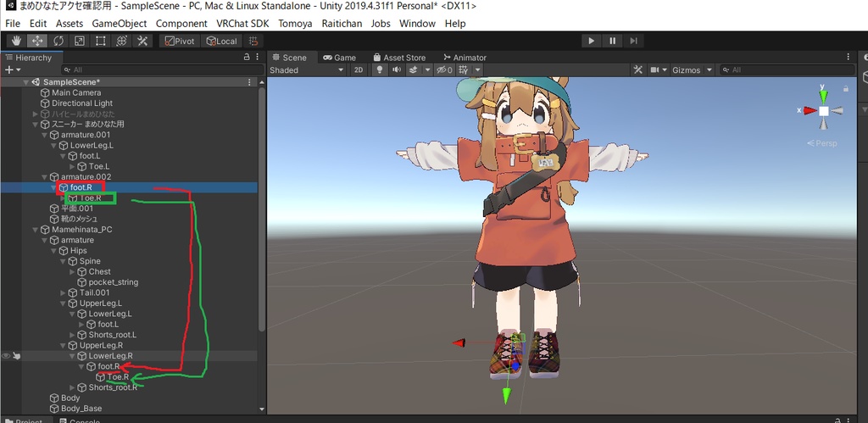The image size is (868, 423).
Task: Expand the Shorts_root.L bone
Action: pos(73,335)
